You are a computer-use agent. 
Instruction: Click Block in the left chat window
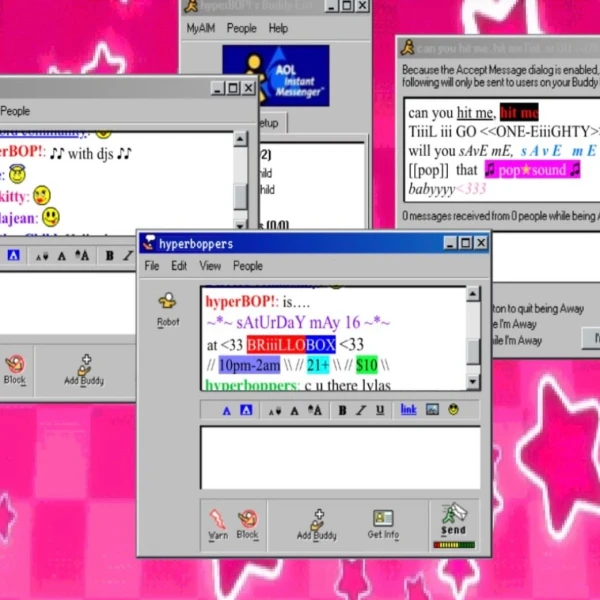point(15,369)
